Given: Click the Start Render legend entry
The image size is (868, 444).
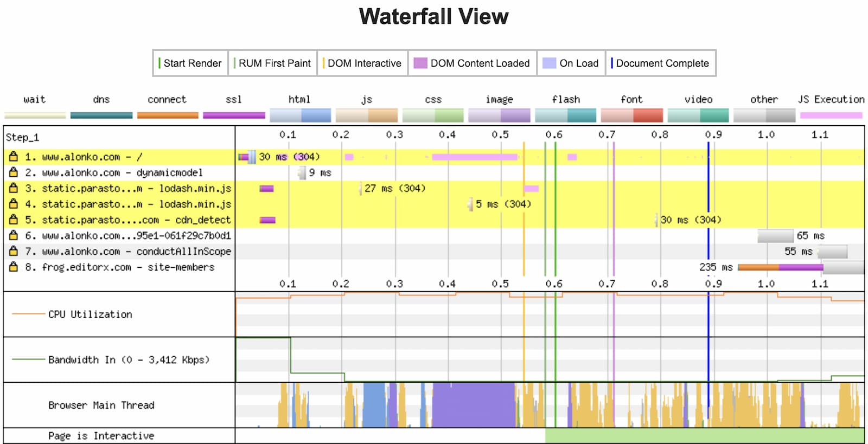Looking at the screenshot, I should (x=190, y=63).
